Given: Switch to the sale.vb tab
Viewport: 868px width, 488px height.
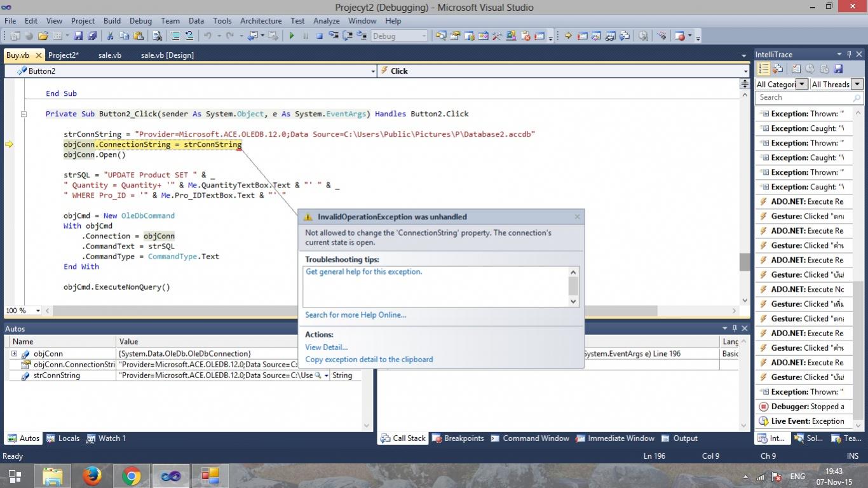Looking at the screenshot, I should click(110, 55).
